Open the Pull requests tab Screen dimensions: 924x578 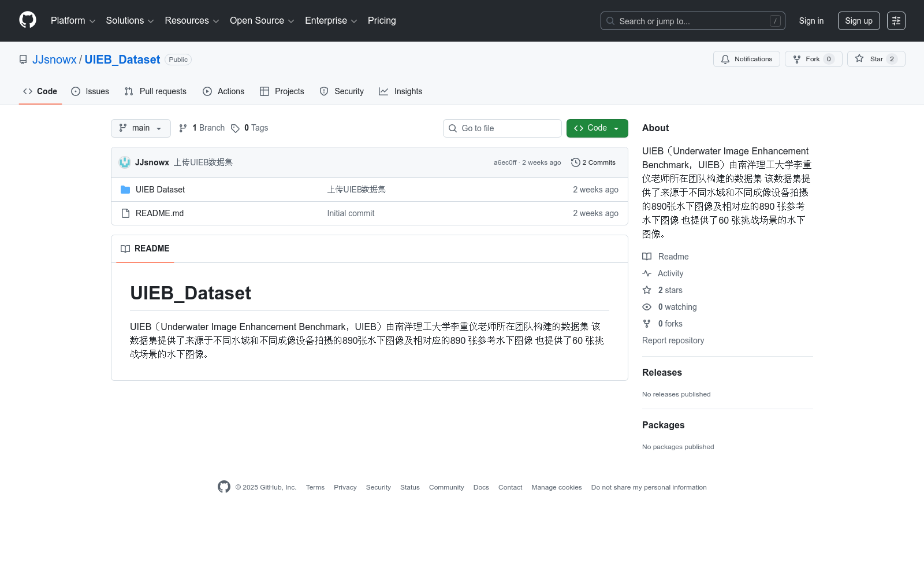(x=155, y=91)
